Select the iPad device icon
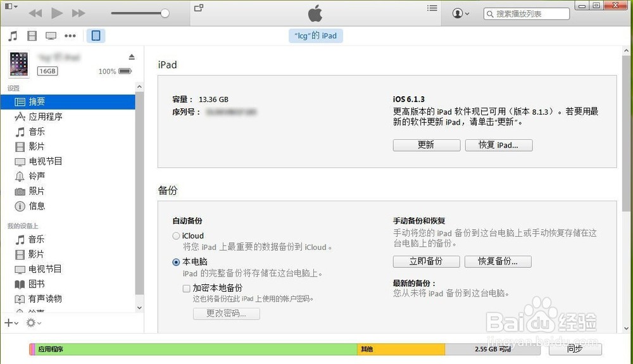The image size is (633, 364). pyautogui.click(x=96, y=35)
